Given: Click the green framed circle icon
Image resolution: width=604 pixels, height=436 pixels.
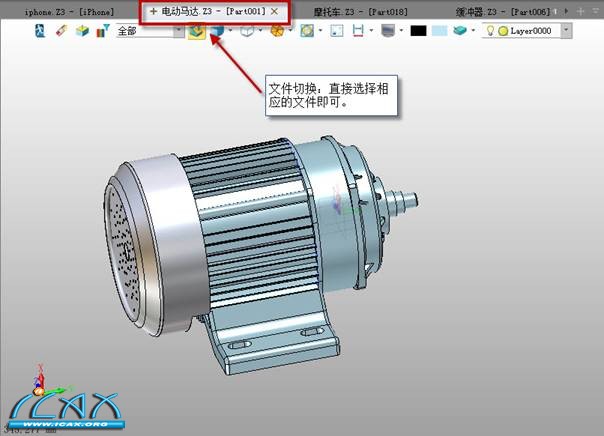Looking at the screenshot, I should tap(307, 31).
